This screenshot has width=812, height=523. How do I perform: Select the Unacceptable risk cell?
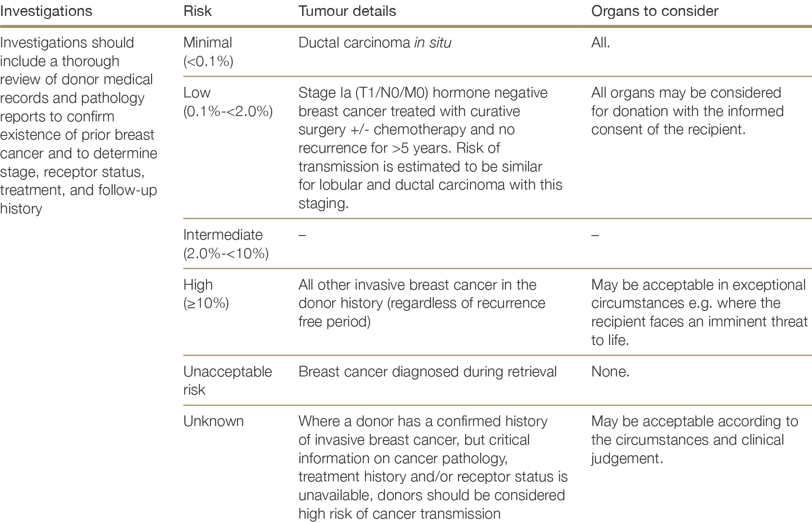pyautogui.click(x=227, y=380)
